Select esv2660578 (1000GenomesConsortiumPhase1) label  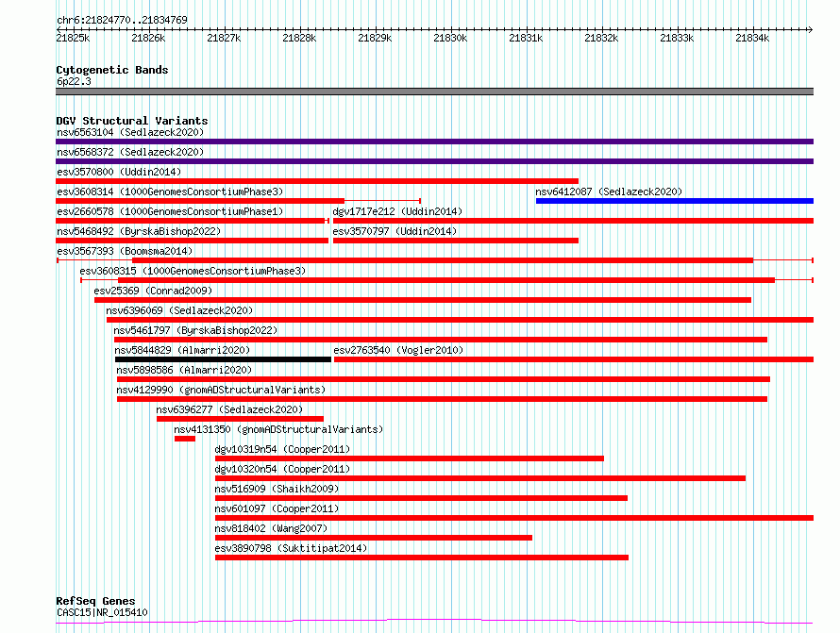170,211
